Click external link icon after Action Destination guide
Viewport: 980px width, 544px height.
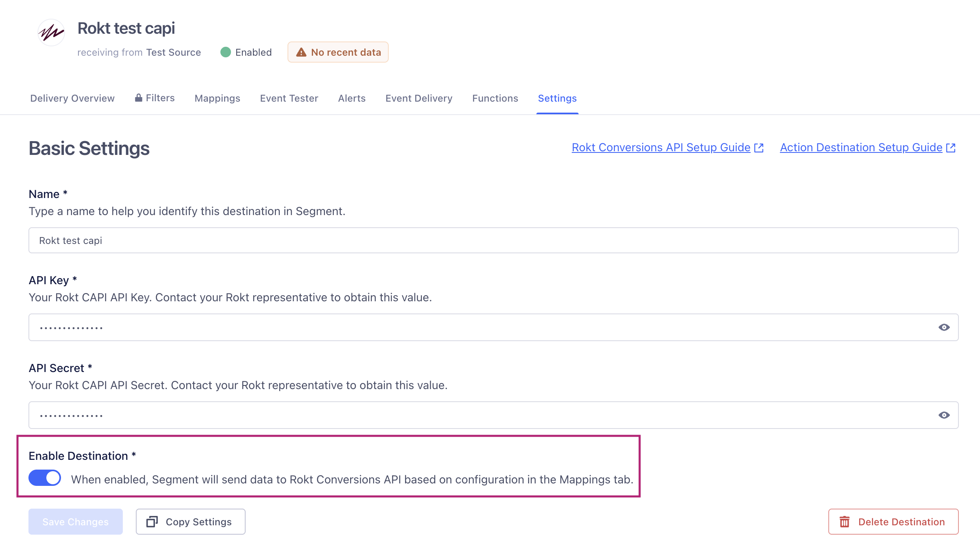[951, 148]
